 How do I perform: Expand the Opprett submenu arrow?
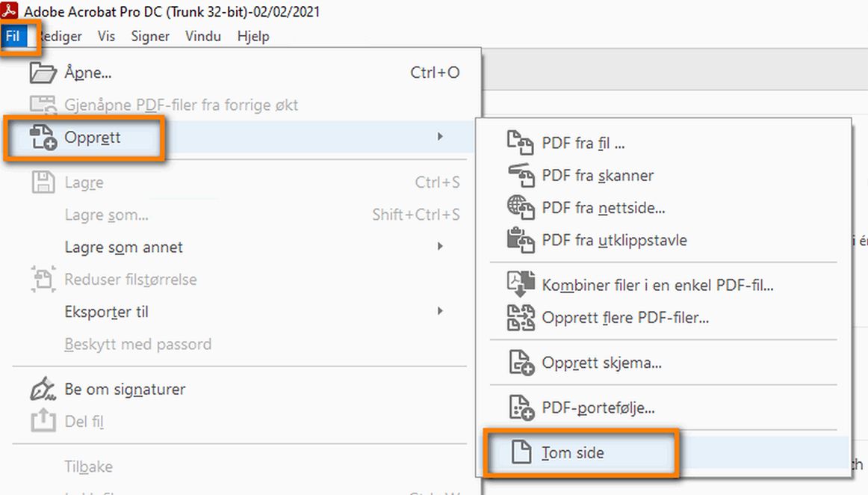click(x=440, y=136)
